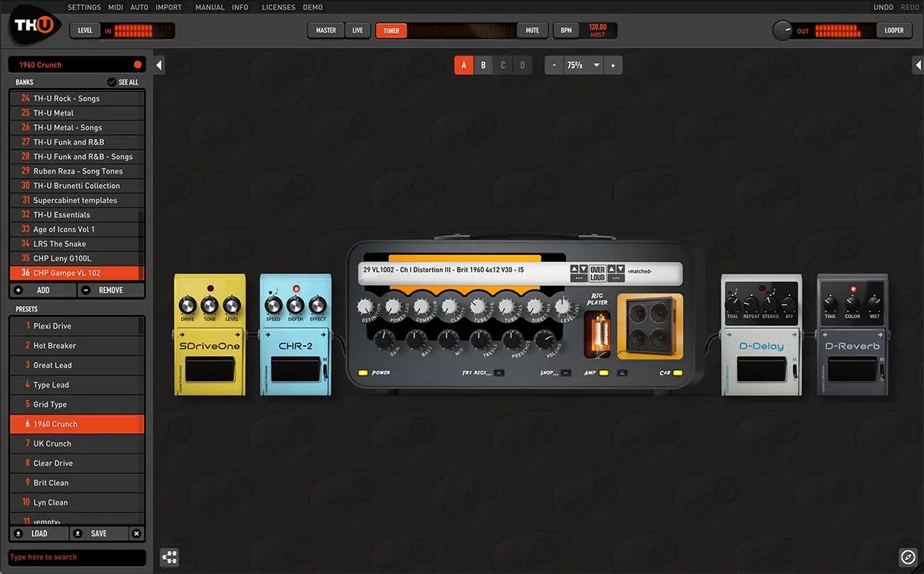Open the 75% zoom dropdown
The image size is (924, 574).
point(584,65)
